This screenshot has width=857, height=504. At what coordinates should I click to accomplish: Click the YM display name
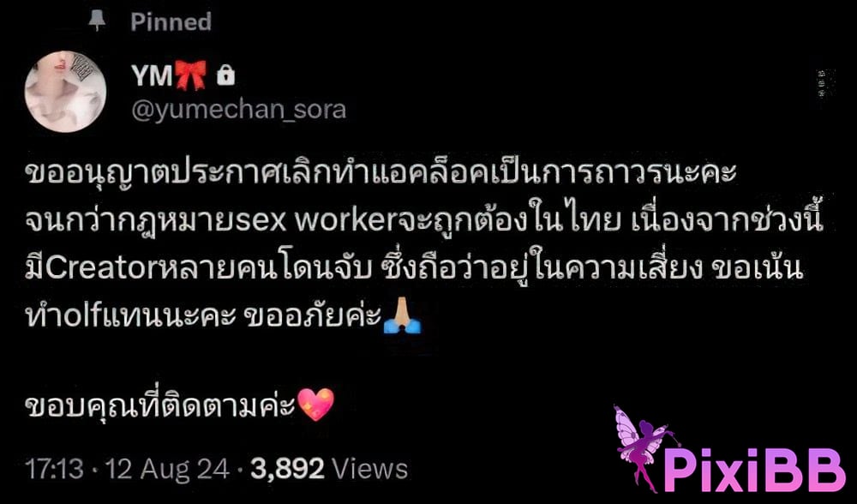pyautogui.click(x=152, y=75)
